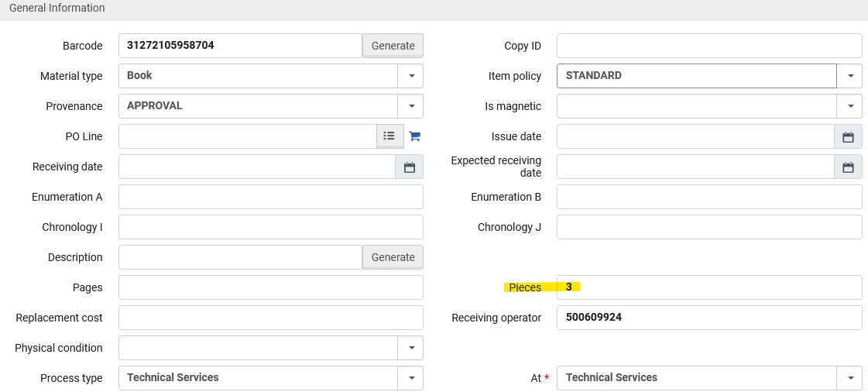Open the Physical condition dropdown
The width and height of the screenshot is (868, 392).
pos(410,348)
